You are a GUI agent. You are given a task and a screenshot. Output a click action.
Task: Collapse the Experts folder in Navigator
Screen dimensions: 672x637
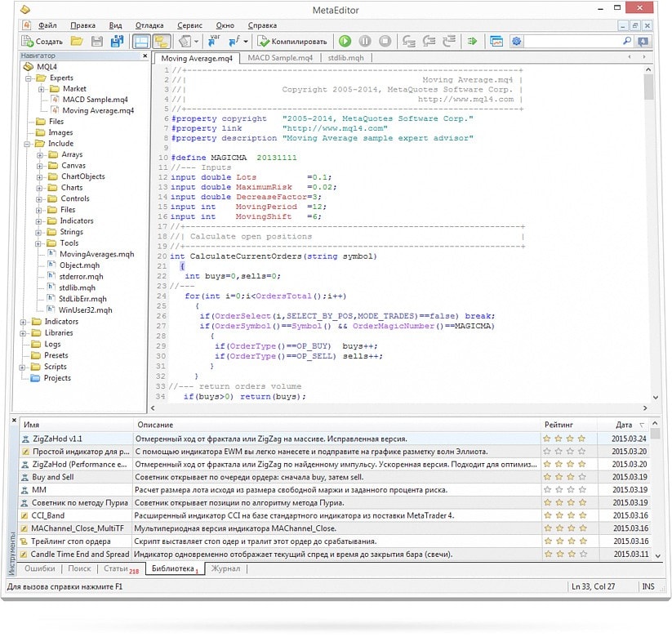point(29,78)
